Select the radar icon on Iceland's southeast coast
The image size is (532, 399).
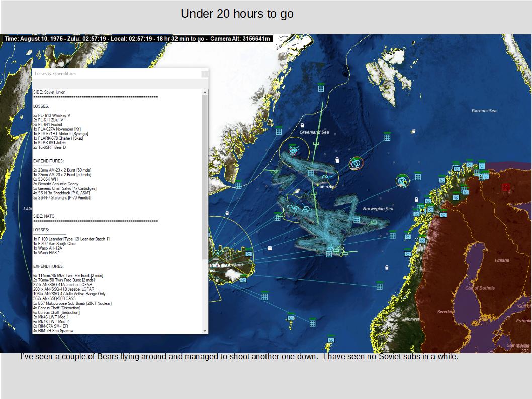pyautogui.click(x=243, y=280)
